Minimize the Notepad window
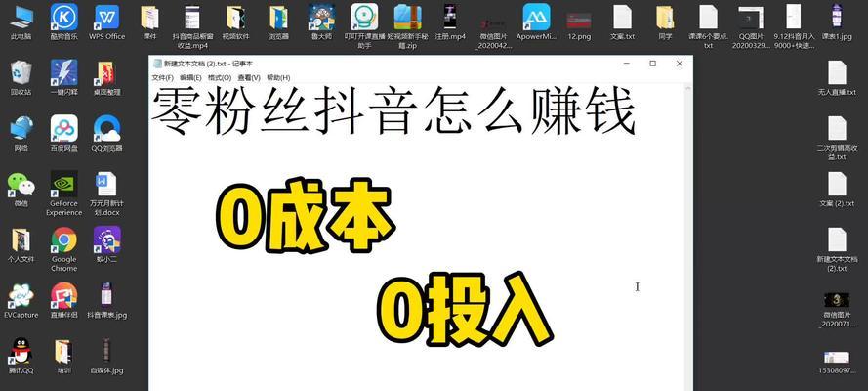 pyautogui.click(x=627, y=64)
